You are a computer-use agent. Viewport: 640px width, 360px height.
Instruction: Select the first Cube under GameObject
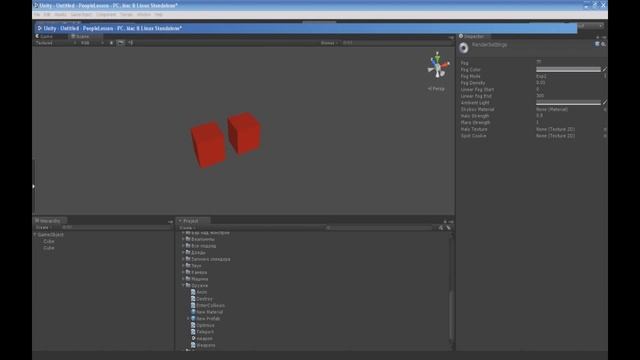pyautogui.click(x=49, y=241)
